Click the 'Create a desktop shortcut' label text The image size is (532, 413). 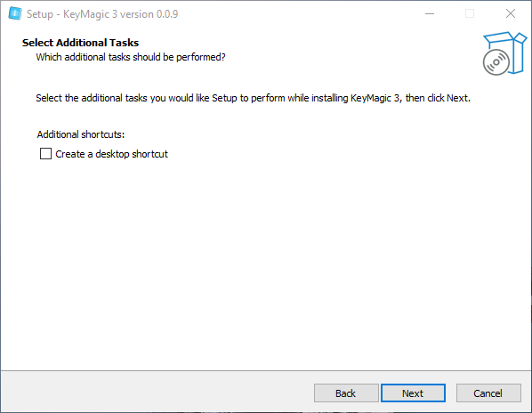point(111,154)
